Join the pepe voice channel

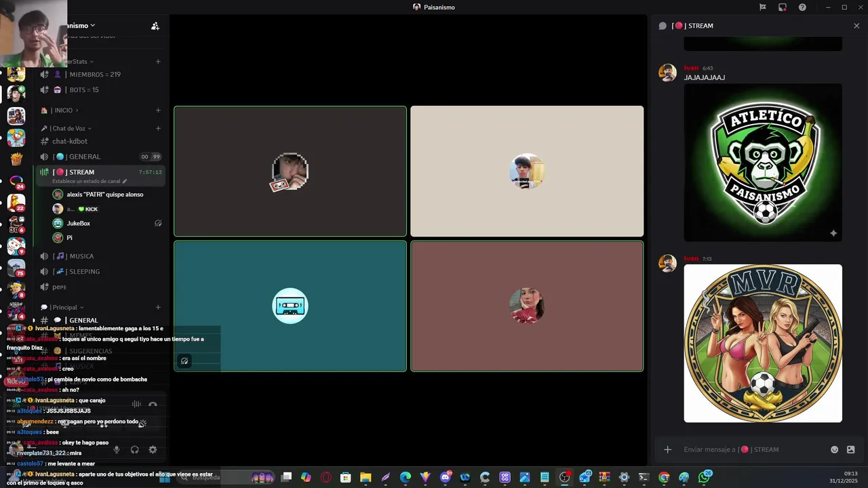pyautogui.click(x=100, y=287)
